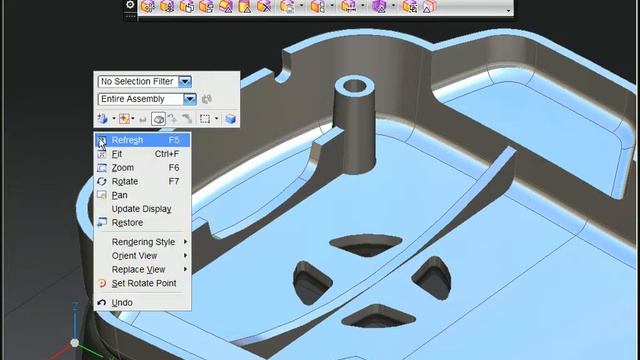Click the dashed rectangle selection icon
Viewport: 640px width, 360px height.
(205, 119)
